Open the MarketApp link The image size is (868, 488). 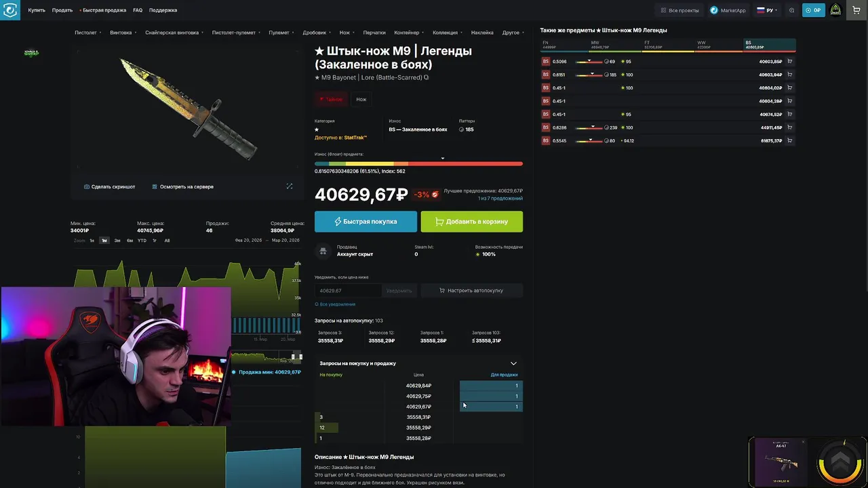728,10
